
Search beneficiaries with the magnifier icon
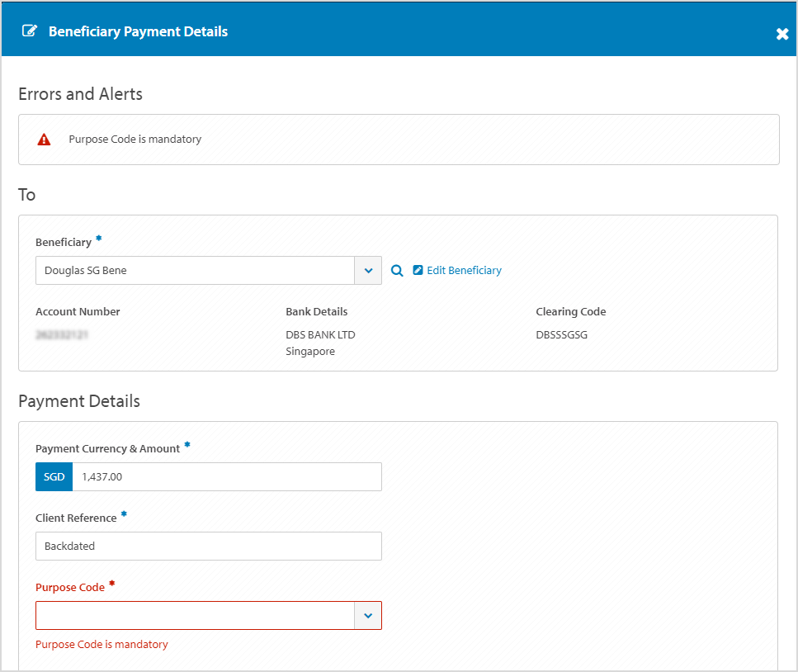(397, 271)
